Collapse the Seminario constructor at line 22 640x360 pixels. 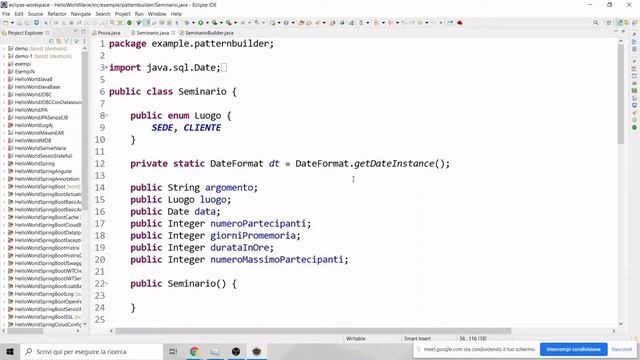point(107,283)
